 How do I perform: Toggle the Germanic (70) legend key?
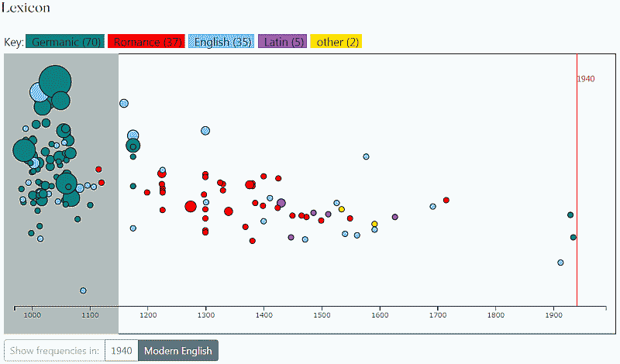[65, 42]
